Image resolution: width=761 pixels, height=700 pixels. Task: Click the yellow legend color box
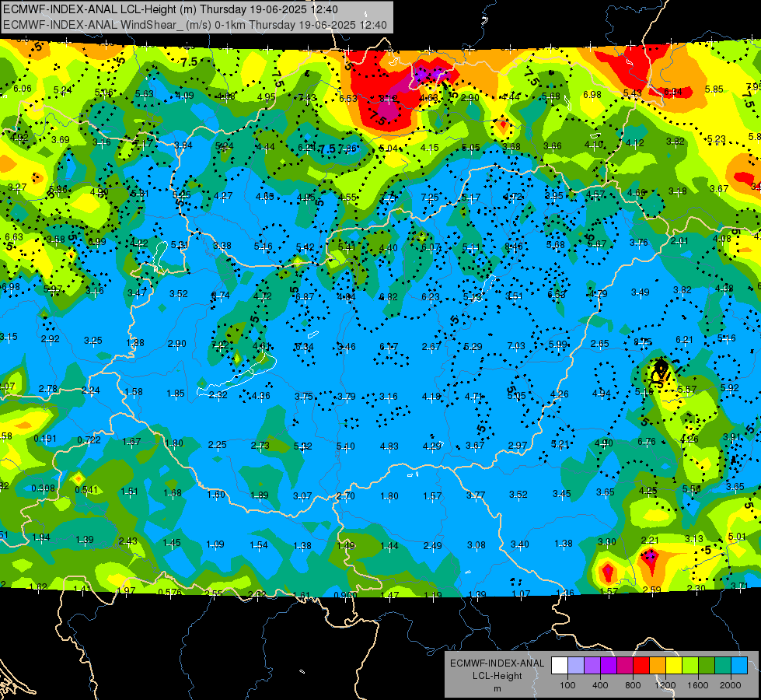pyautogui.click(x=674, y=665)
